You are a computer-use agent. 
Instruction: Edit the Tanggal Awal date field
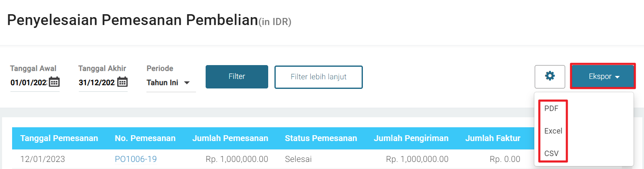29,83
